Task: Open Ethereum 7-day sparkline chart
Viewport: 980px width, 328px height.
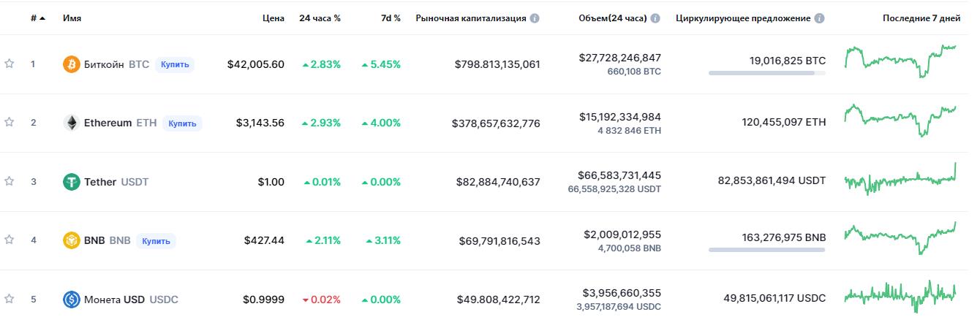Action: (900, 121)
